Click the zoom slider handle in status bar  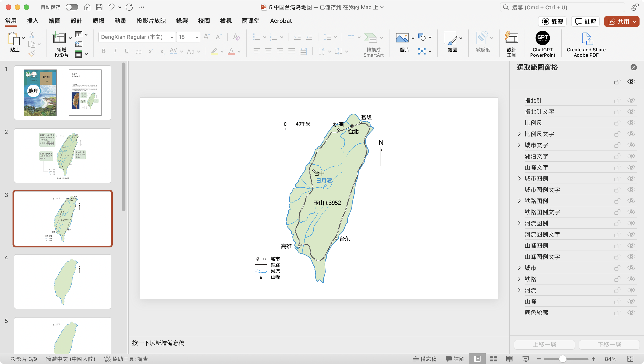point(563,359)
